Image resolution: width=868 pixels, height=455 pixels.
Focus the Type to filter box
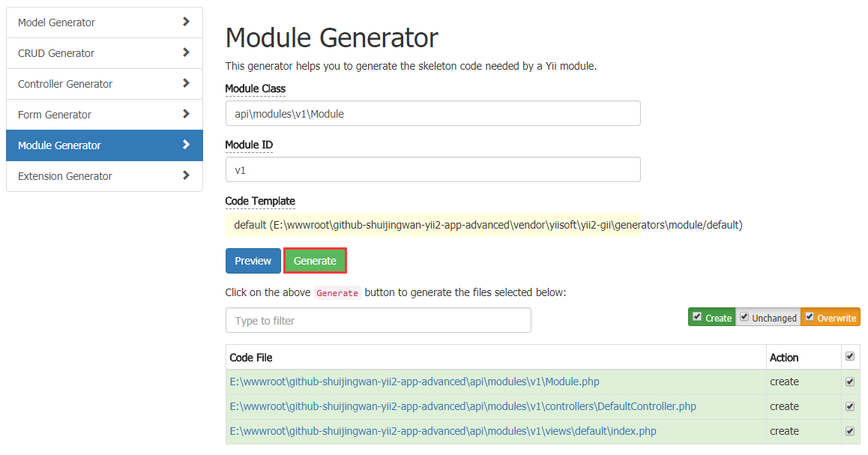(378, 320)
